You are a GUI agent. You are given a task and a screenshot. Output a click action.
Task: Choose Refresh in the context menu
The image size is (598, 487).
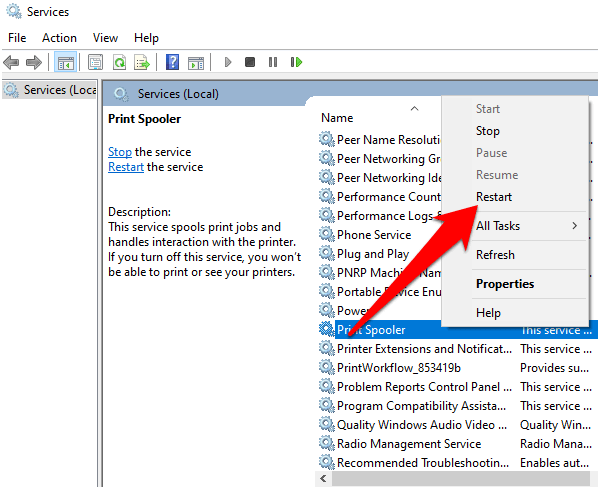pos(515,255)
